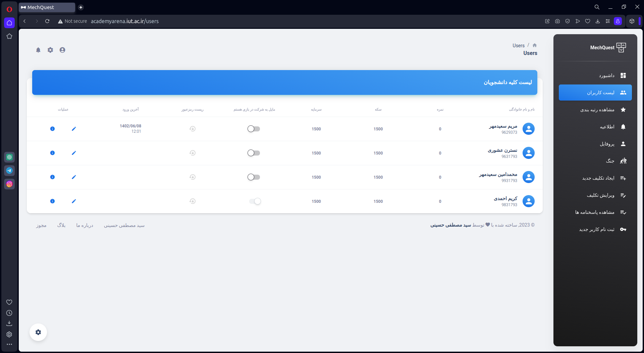Click the نام و نام خانوادگی column header
The image size is (644, 353).
(x=522, y=109)
